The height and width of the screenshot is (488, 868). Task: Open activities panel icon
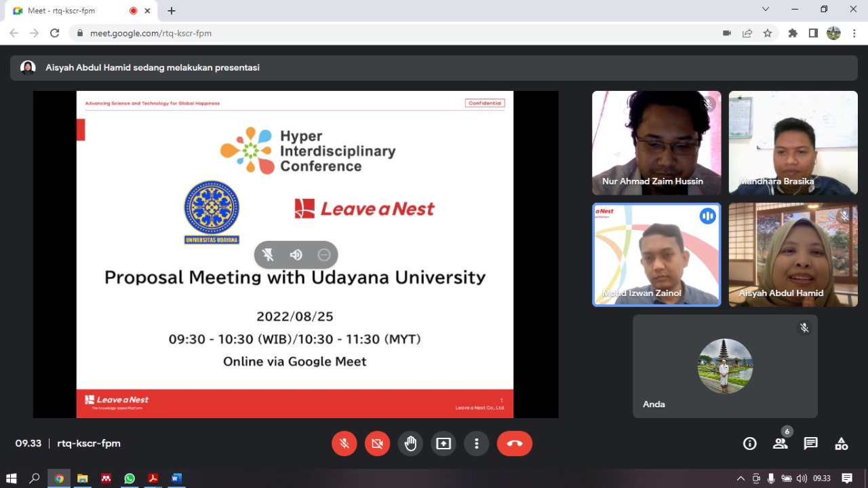point(842,443)
